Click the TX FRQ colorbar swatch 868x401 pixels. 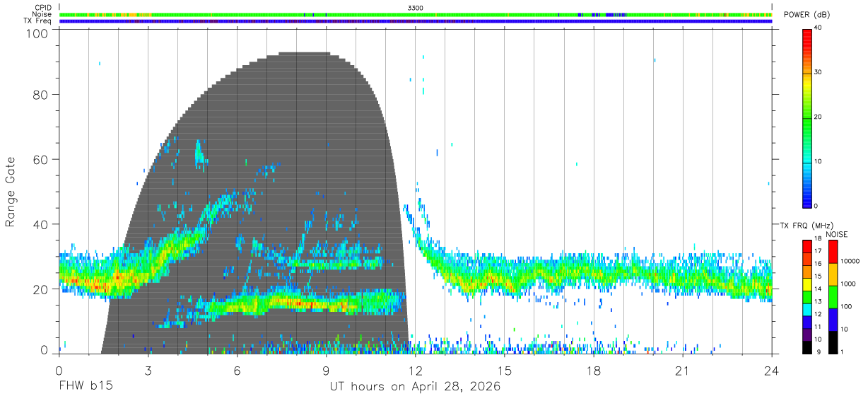point(807,297)
